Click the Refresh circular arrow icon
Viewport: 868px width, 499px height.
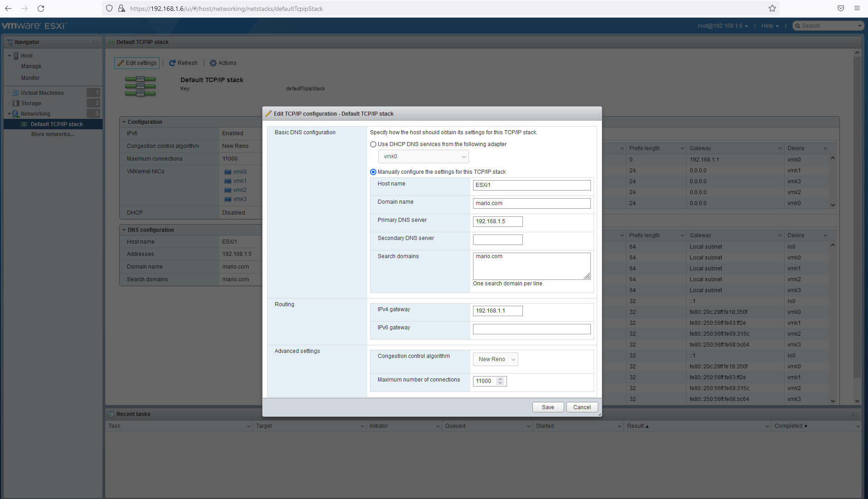pos(172,63)
